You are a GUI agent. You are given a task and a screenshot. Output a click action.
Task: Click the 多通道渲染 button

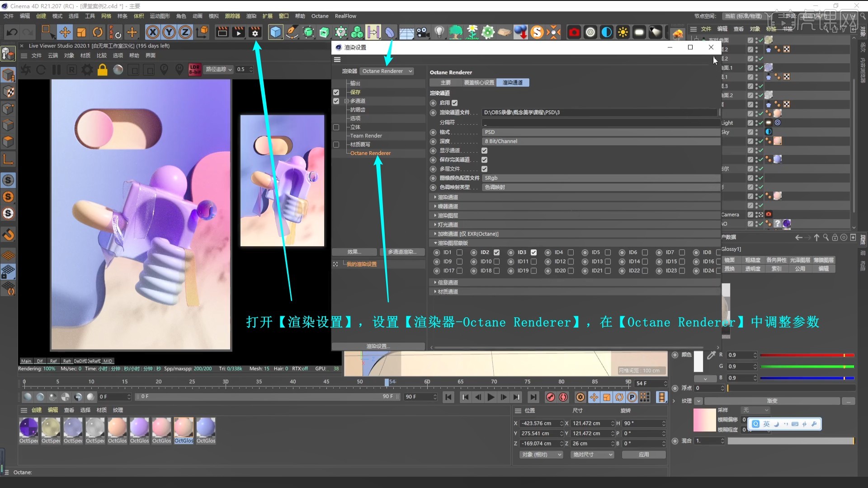coord(401,252)
